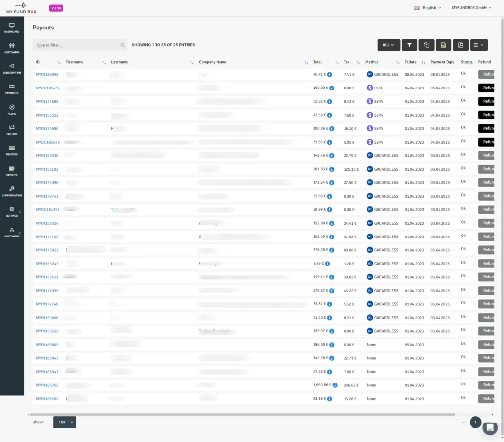Go to Subscription using its sidebar icon
Screen dimensions: 504x442
click(x=12, y=69)
